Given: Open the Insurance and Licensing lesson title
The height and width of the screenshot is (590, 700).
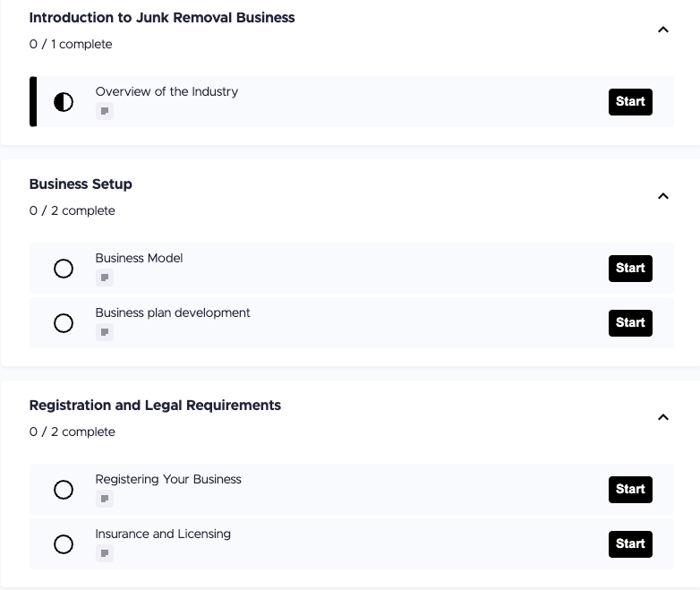Looking at the screenshot, I should pos(163,534).
